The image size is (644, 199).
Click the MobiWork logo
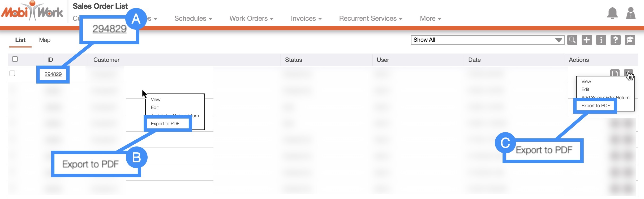click(x=32, y=11)
